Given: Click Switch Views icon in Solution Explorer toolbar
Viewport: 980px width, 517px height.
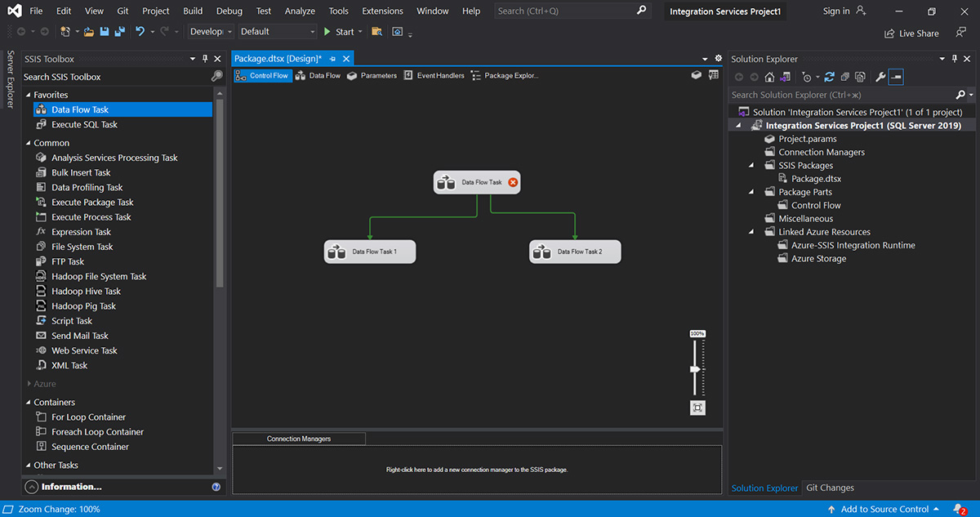Looking at the screenshot, I should click(784, 77).
